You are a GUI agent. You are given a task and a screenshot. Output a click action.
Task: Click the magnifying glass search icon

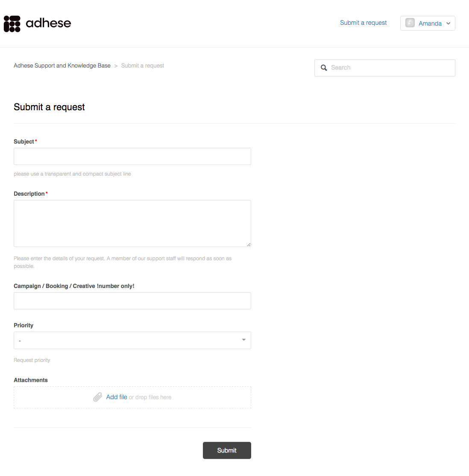click(x=324, y=68)
